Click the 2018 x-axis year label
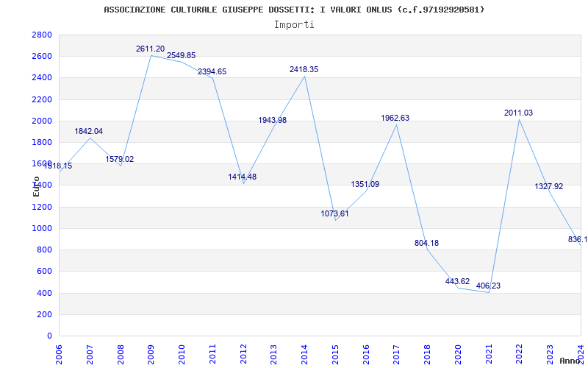 coord(428,354)
